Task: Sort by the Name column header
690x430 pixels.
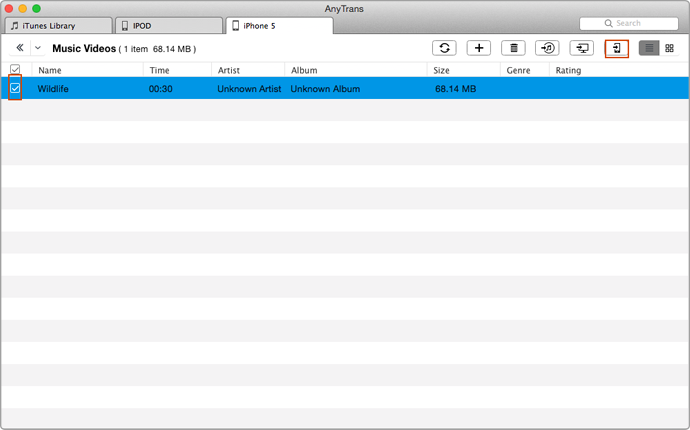Action: [x=50, y=70]
